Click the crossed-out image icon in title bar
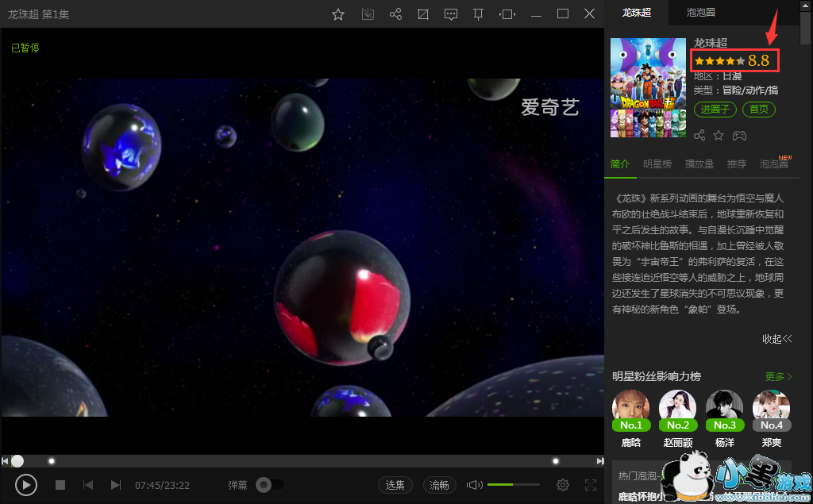The height and width of the screenshot is (504, 813). pyautogui.click(x=368, y=14)
